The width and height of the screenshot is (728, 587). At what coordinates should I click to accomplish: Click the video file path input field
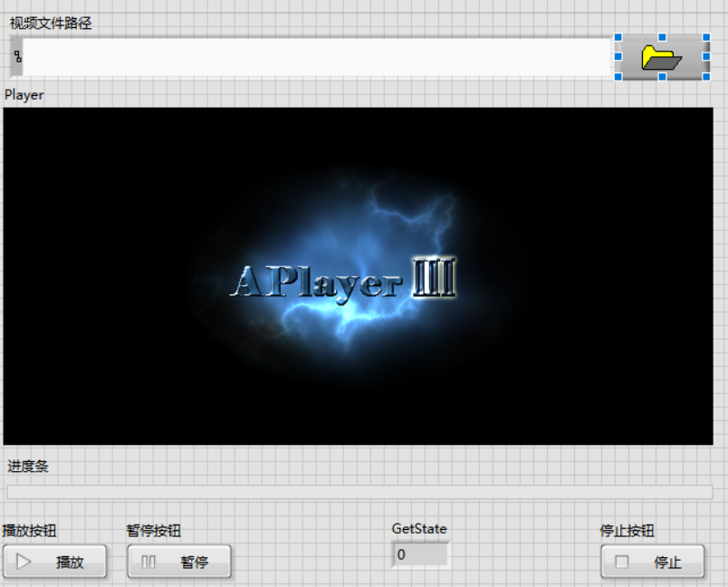point(316,57)
